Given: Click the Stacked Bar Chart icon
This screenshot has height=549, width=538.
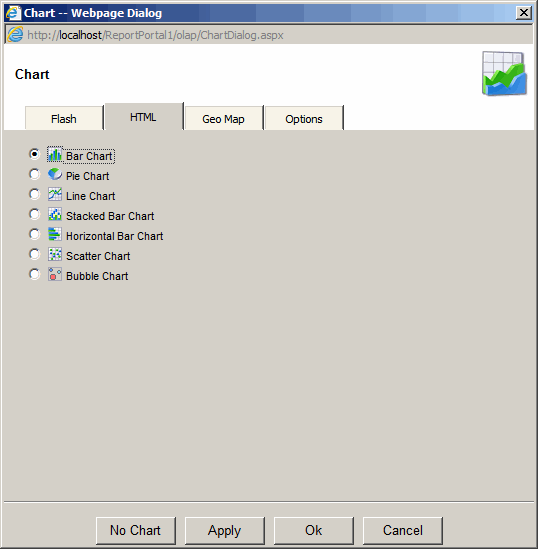Looking at the screenshot, I should 55,214.
